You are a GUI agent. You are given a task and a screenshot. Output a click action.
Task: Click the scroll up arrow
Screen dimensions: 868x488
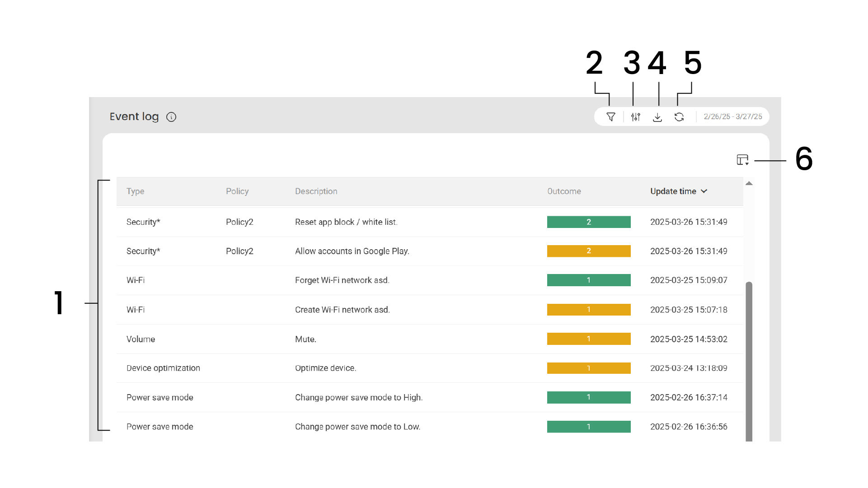point(749,183)
